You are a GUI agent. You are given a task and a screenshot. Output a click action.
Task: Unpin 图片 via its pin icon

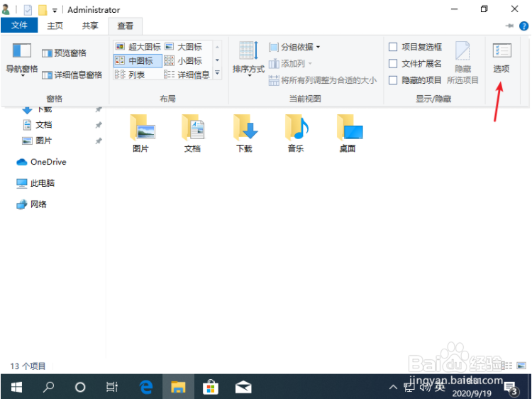[99, 141]
